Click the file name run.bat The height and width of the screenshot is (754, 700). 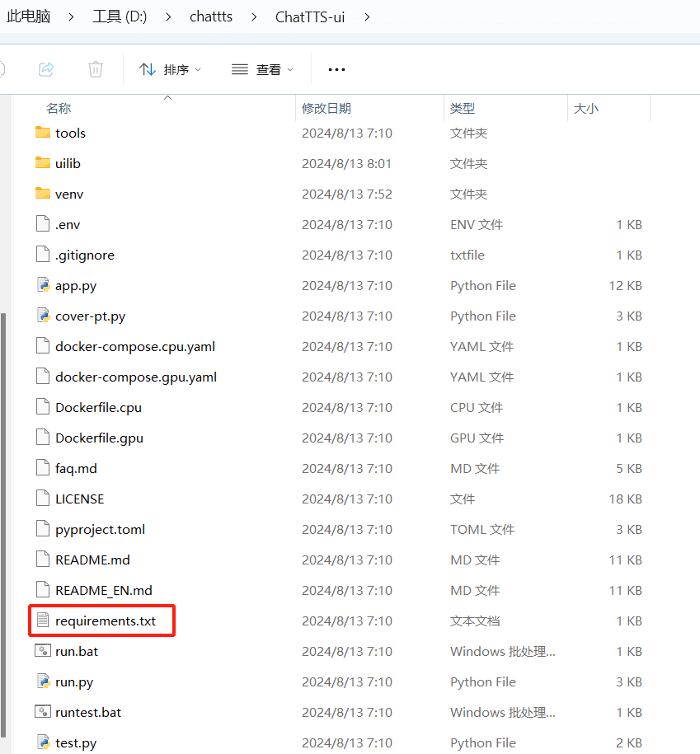[x=77, y=651]
